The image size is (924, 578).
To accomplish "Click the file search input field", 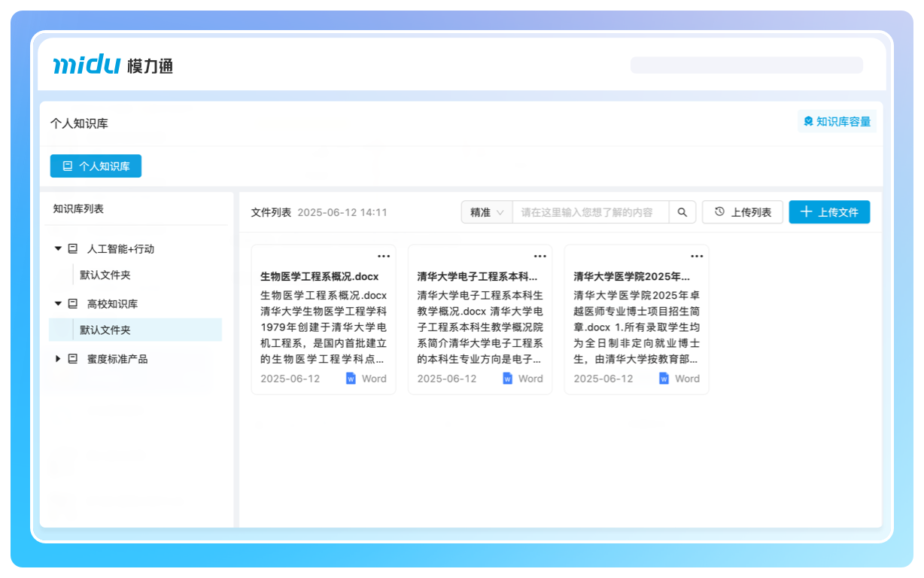I will coord(590,212).
